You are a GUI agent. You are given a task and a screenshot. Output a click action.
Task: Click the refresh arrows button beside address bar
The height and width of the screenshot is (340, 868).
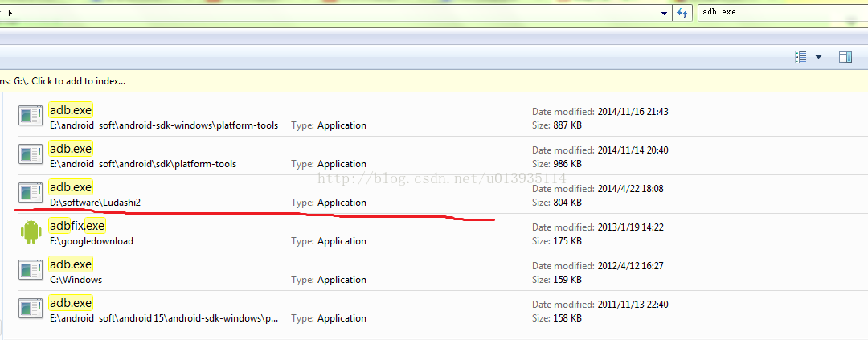tap(682, 14)
